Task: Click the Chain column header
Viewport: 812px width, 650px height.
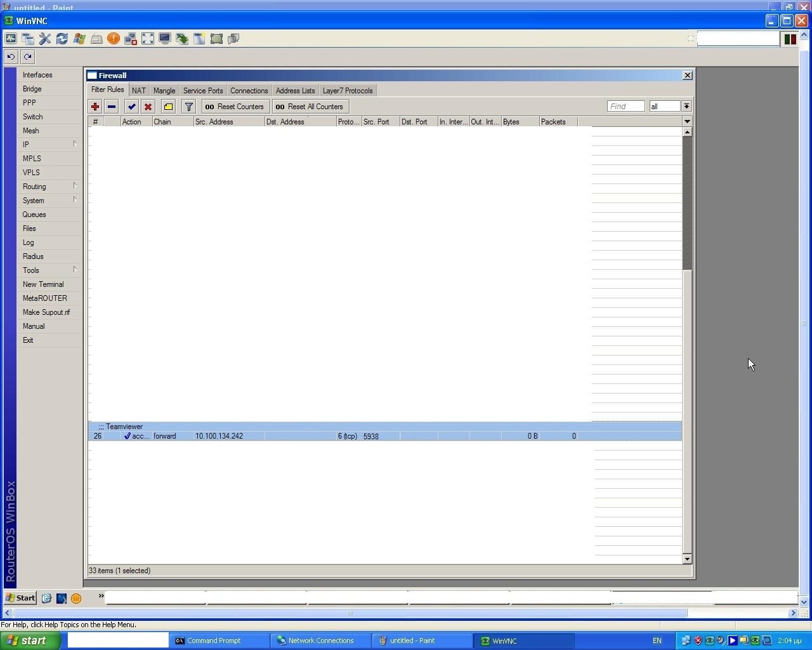Action: pos(173,122)
